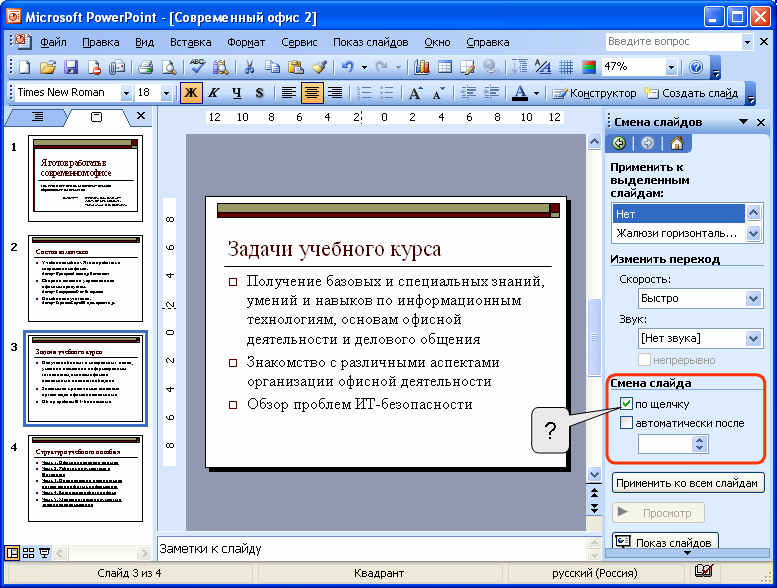Viewport: 777px width, 588px height.
Task: Select slide 4 thumbnail 'Структура учебного пособия'
Action: [85, 478]
